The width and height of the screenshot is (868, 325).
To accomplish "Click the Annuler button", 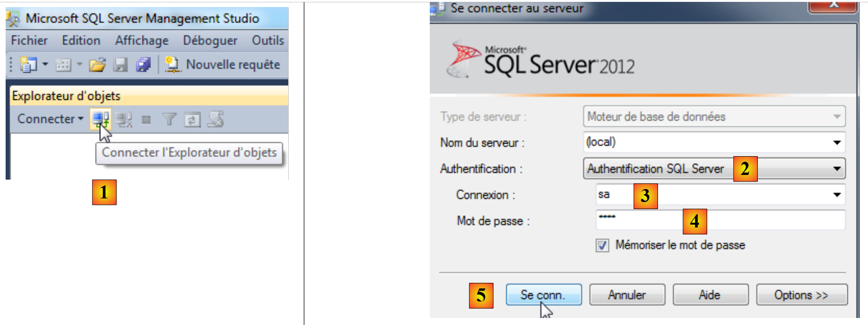I will tap(627, 295).
